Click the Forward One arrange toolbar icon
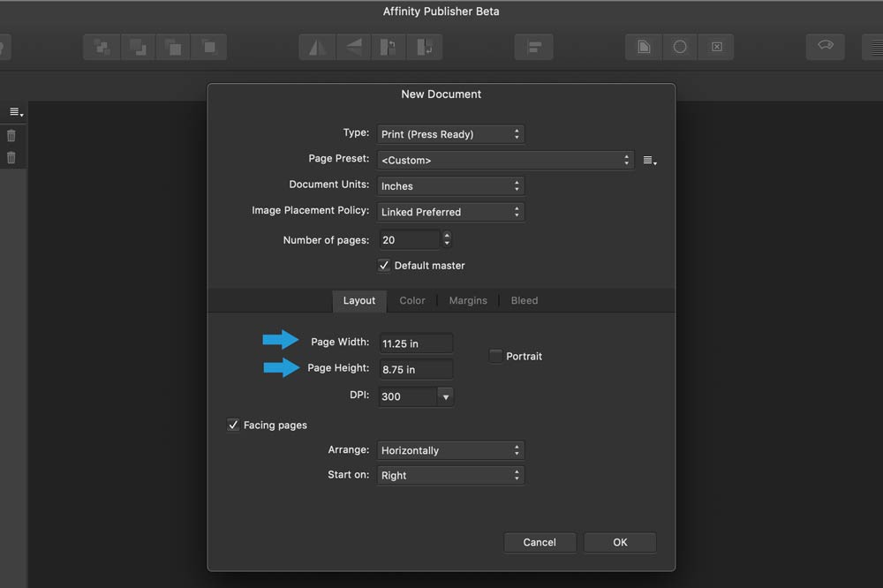 pos(173,48)
